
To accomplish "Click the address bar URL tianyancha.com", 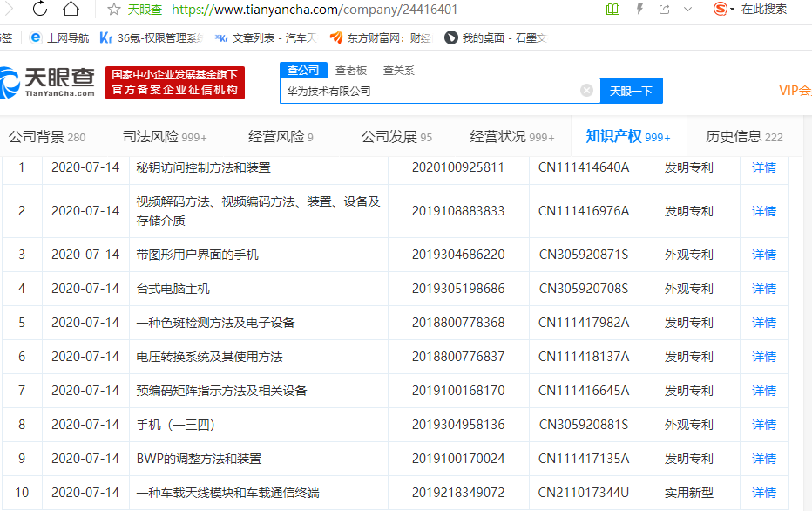I will (315, 10).
